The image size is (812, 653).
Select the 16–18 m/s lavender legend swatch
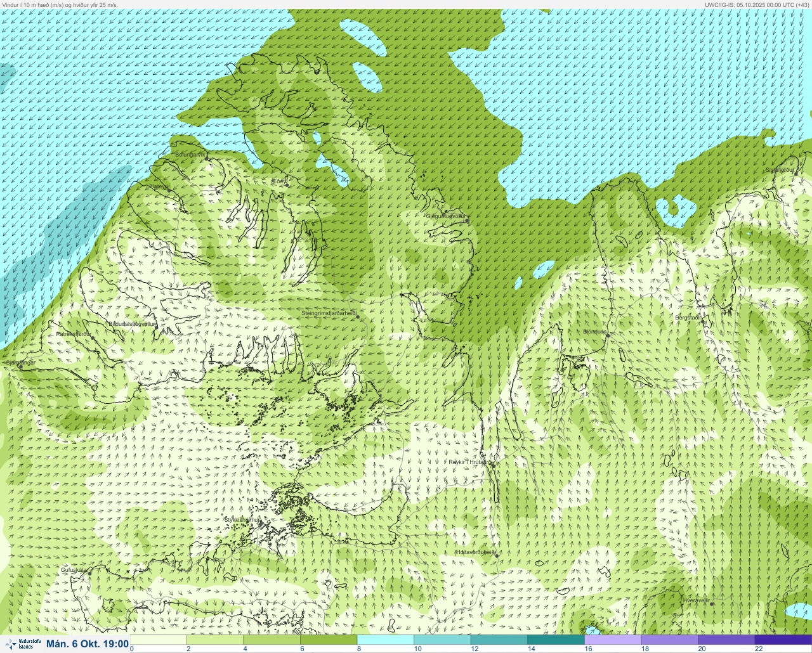click(613, 640)
